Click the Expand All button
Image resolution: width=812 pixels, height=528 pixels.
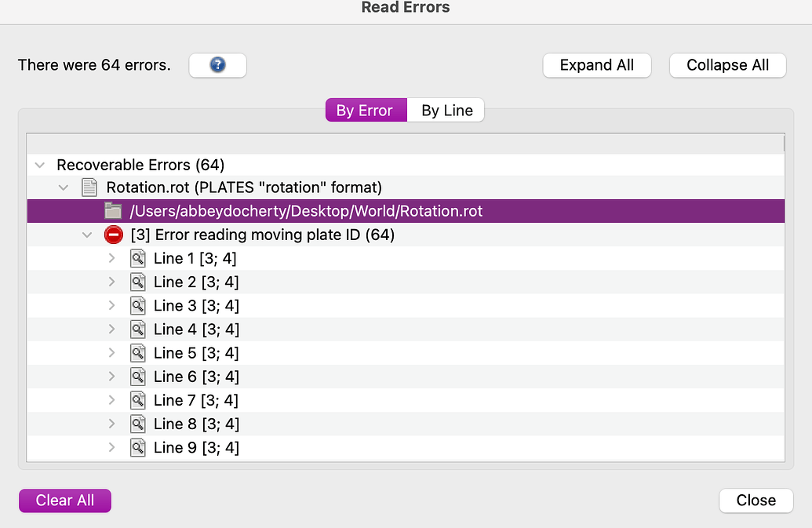pyautogui.click(x=596, y=65)
